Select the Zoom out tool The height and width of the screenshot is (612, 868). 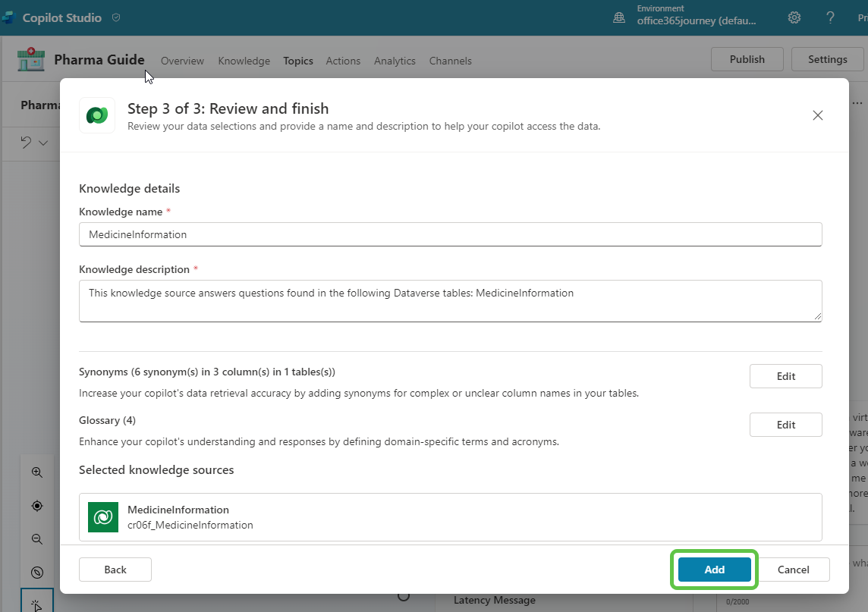[36, 539]
